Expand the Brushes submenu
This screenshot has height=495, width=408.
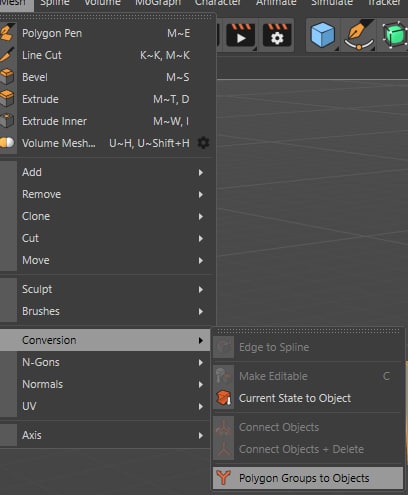pos(107,311)
